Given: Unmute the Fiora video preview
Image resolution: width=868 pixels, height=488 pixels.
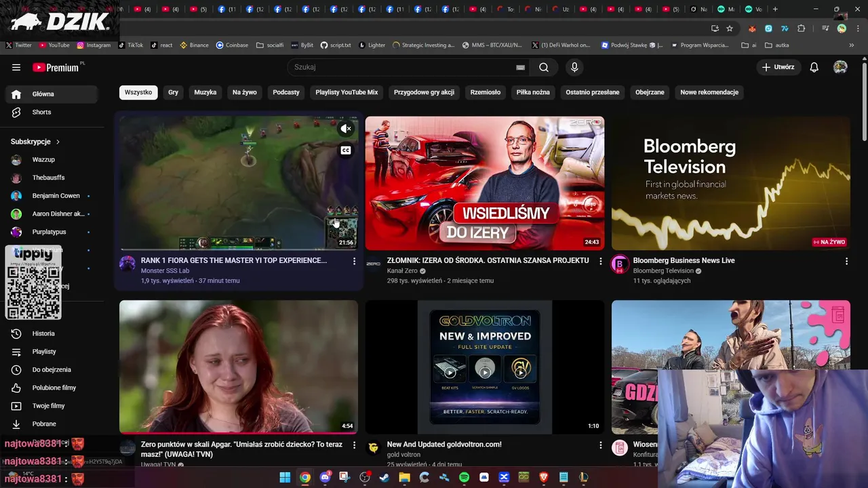Looking at the screenshot, I should pyautogui.click(x=346, y=129).
